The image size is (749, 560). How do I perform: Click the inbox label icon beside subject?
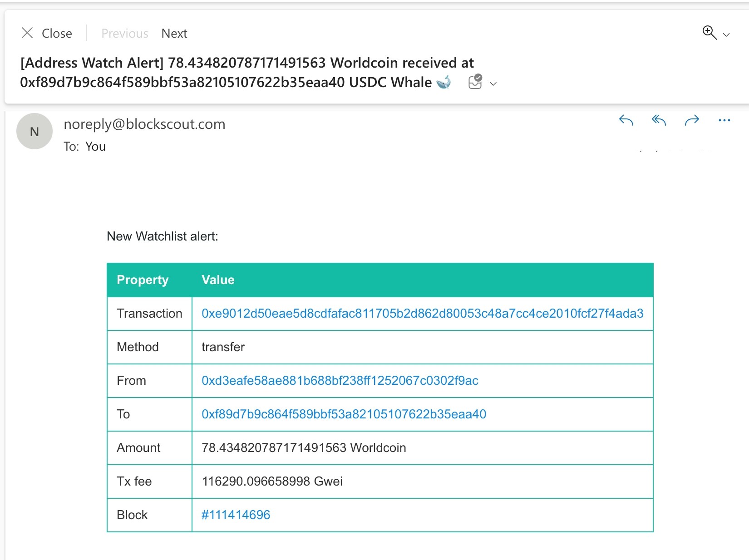pyautogui.click(x=475, y=82)
